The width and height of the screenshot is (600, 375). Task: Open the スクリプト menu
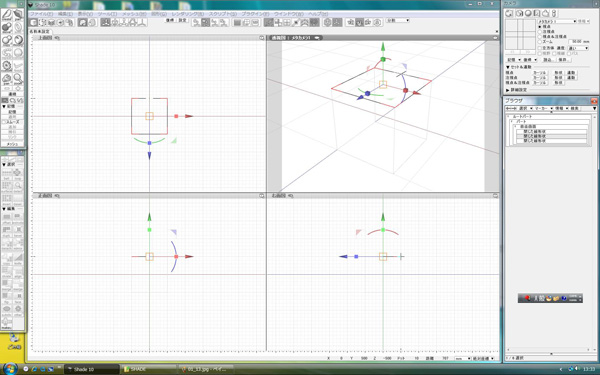(223, 14)
